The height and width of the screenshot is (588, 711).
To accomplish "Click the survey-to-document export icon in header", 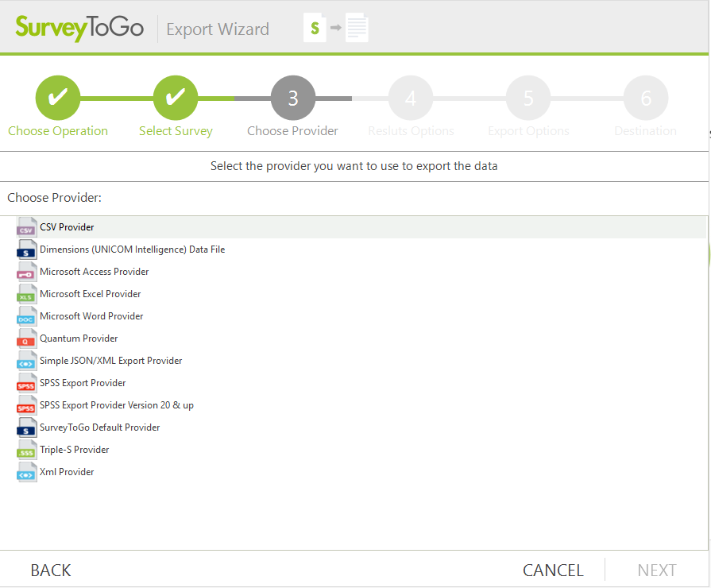I will click(335, 28).
